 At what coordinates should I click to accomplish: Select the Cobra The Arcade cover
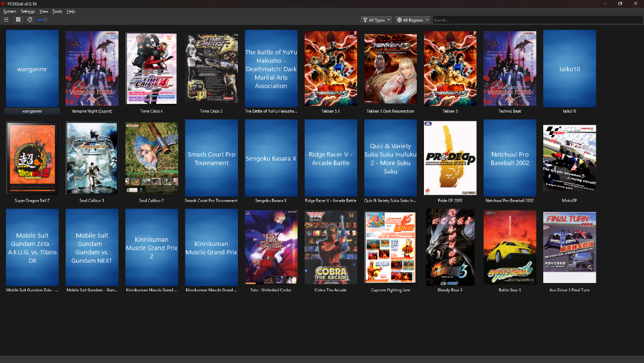330,248
